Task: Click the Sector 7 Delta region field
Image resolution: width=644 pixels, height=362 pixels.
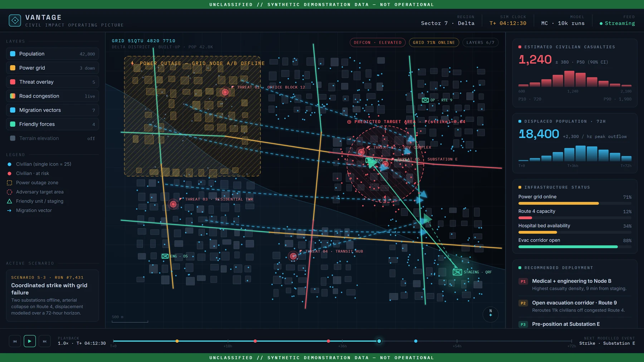Action: point(448,20)
